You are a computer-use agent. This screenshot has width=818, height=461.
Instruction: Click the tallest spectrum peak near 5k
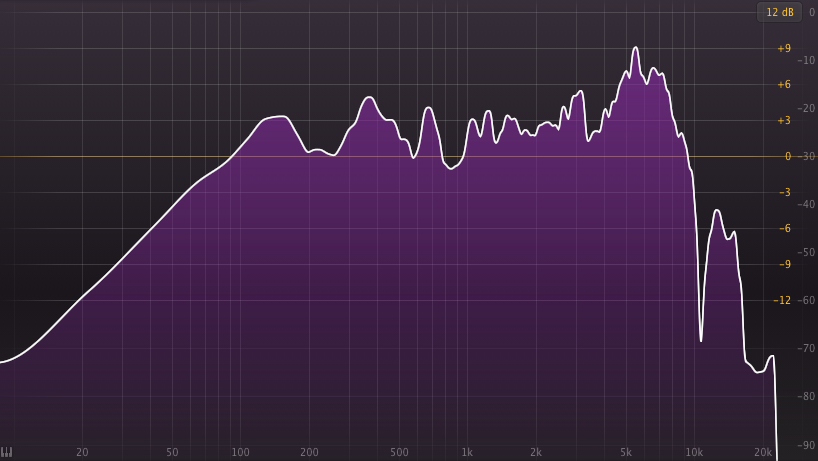click(635, 48)
